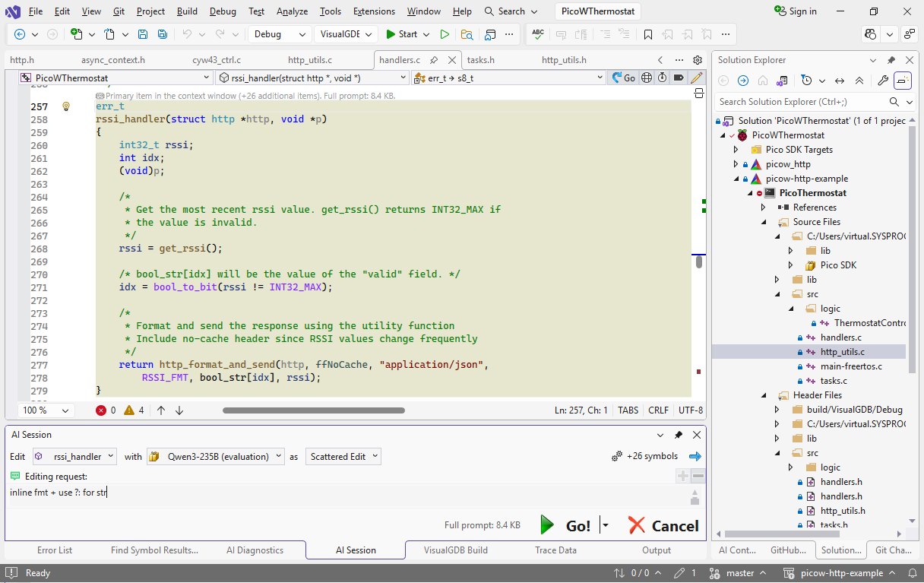Click the pencil edit icon in navigation bar
Screen dimensions: 924x583
(696, 78)
